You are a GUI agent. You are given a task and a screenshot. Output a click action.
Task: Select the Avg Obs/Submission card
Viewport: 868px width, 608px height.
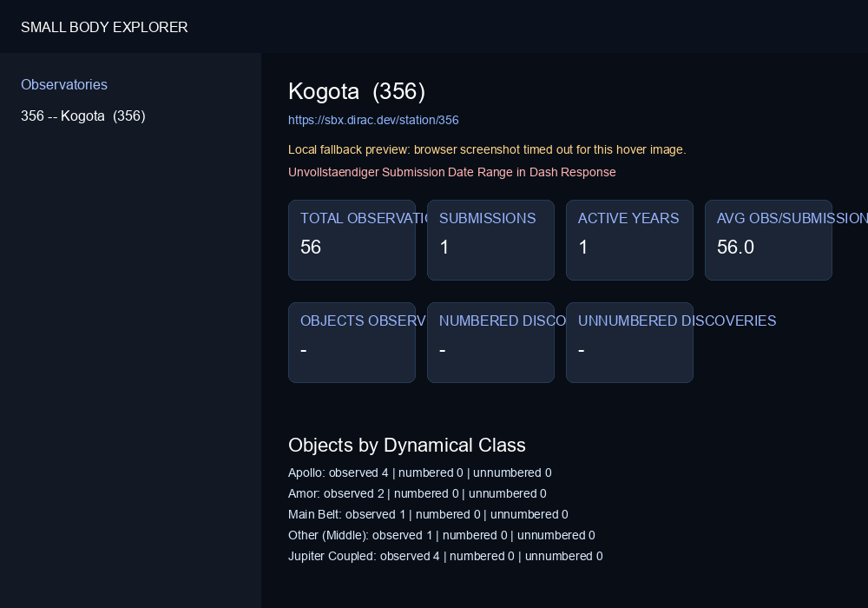pyautogui.click(x=768, y=241)
